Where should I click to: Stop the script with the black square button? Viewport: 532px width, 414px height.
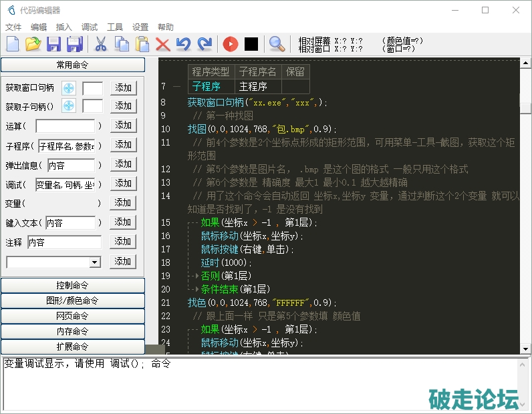pyautogui.click(x=251, y=45)
